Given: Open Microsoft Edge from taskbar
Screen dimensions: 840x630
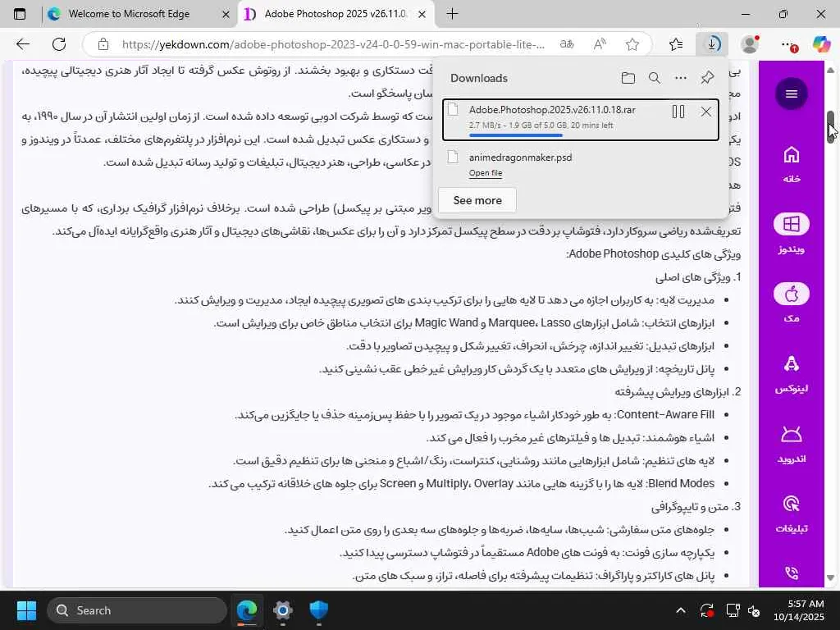Looking at the screenshot, I should click(247, 610).
